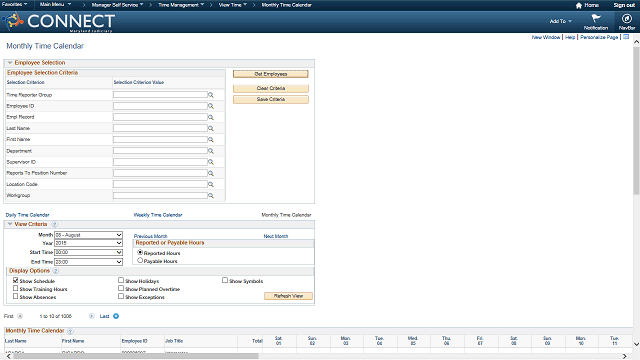Open Main Menu
The width and height of the screenshot is (640, 360).
pos(55,4)
